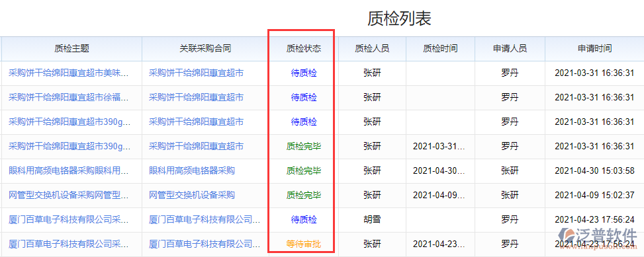644x257 pixels.
Task: Click application time in the 美味 row
Action: click(x=594, y=73)
